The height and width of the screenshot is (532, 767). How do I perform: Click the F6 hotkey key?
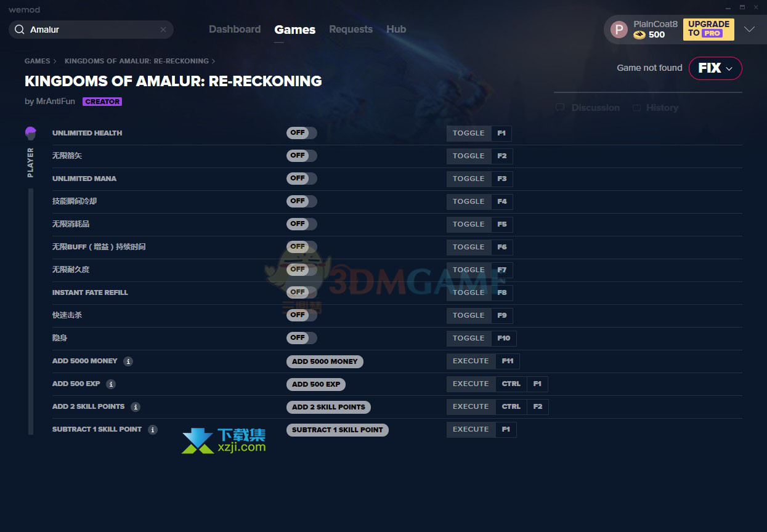pos(502,247)
